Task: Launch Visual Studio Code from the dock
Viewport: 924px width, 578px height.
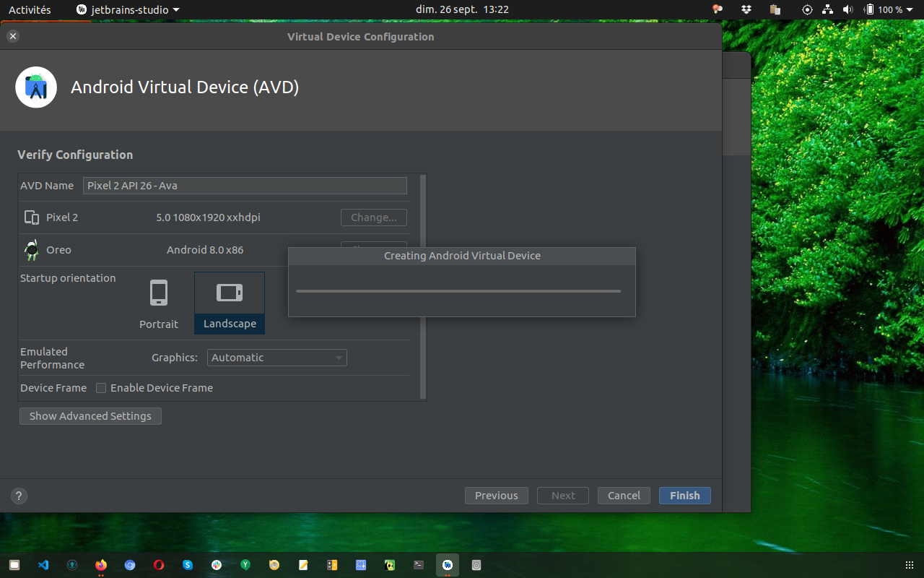Action: coord(43,565)
